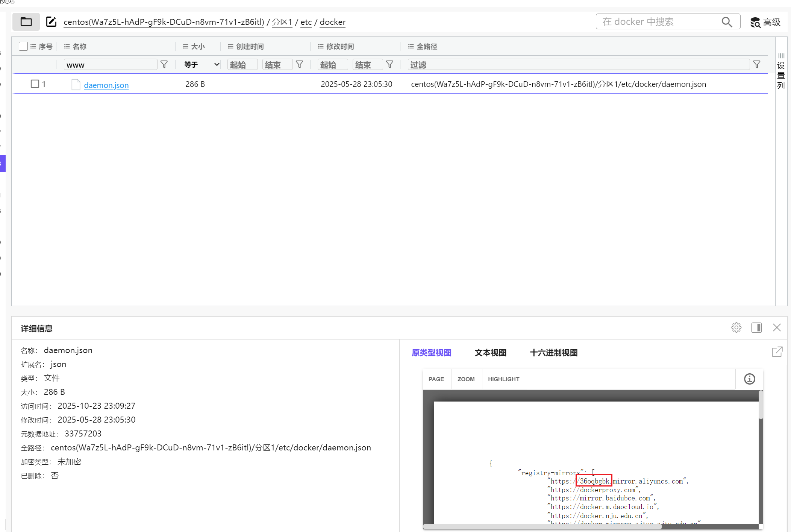This screenshot has height=532, width=791.
Task: Switch to 十六进制视图 tab
Action: pos(553,353)
